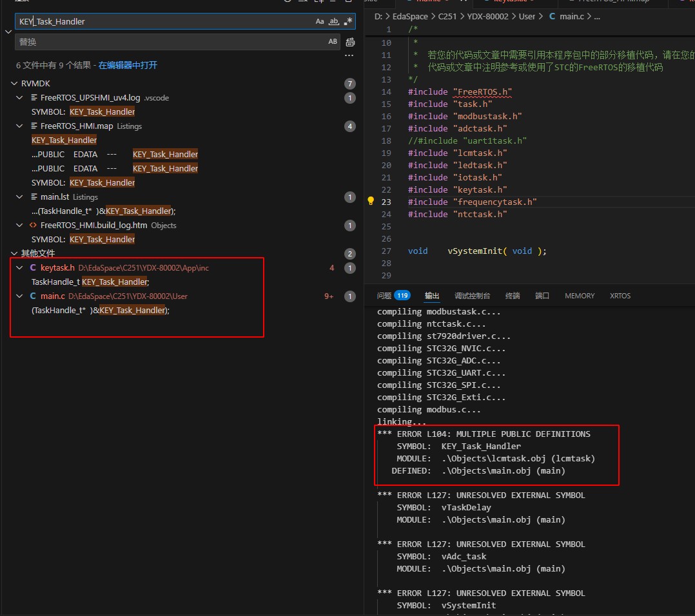The height and width of the screenshot is (616, 695).
Task: Collapse keytask.h search results
Action: (x=19, y=267)
